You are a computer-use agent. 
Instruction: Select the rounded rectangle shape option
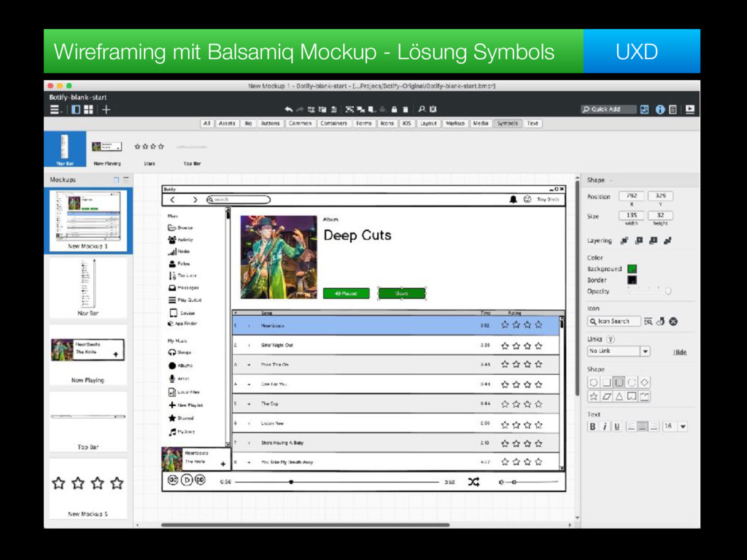619,382
